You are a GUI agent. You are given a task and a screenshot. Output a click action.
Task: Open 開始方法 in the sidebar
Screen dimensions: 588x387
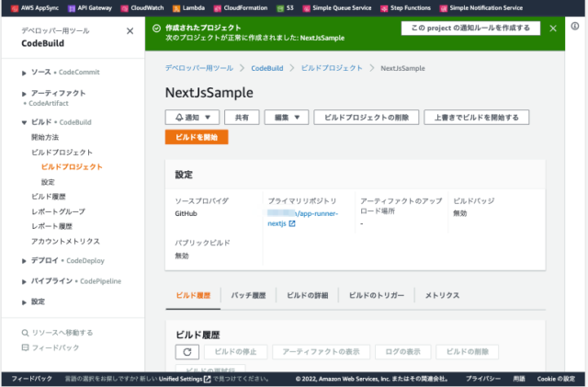coord(45,137)
